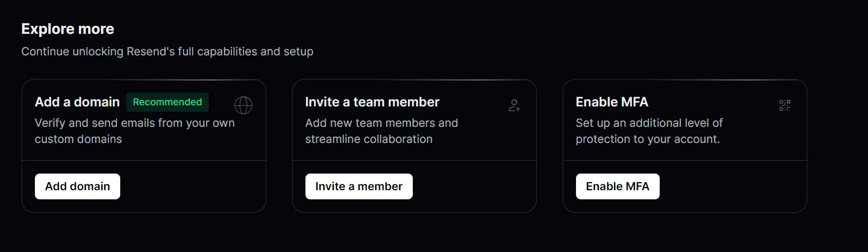Click the Invite a member button
Image resolution: width=868 pixels, height=252 pixels.
[x=359, y=186]
